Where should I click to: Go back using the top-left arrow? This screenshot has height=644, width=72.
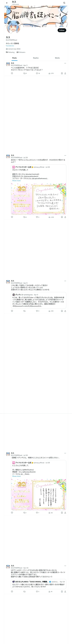pos(7,3)
